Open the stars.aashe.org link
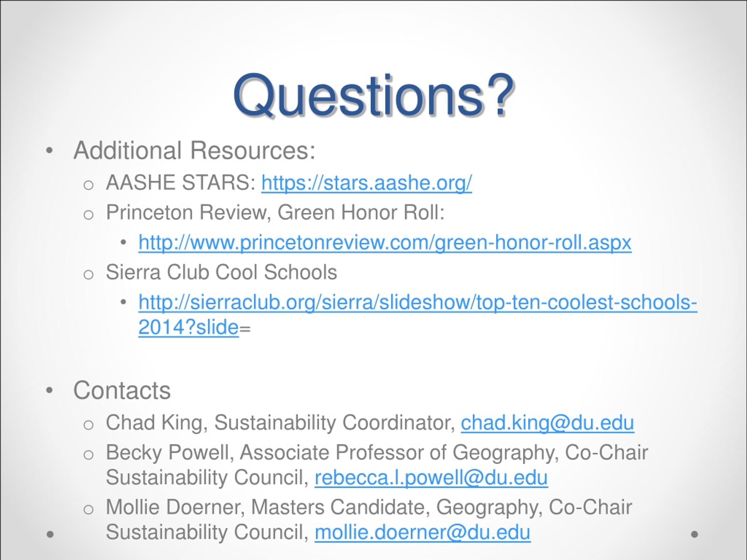 pos(367,183)
